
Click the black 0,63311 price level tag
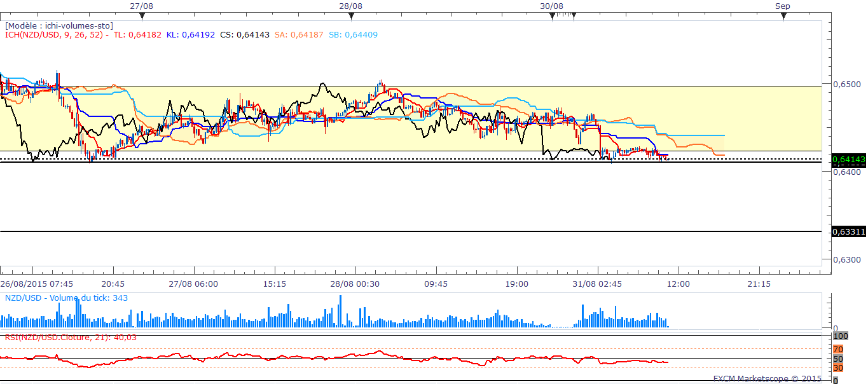point(849,231)
